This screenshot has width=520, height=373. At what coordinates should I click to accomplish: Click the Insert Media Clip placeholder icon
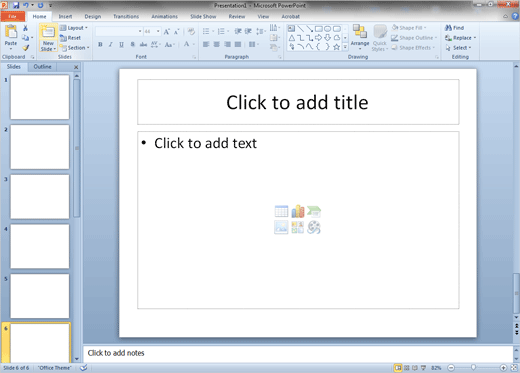tap(314, 227)
